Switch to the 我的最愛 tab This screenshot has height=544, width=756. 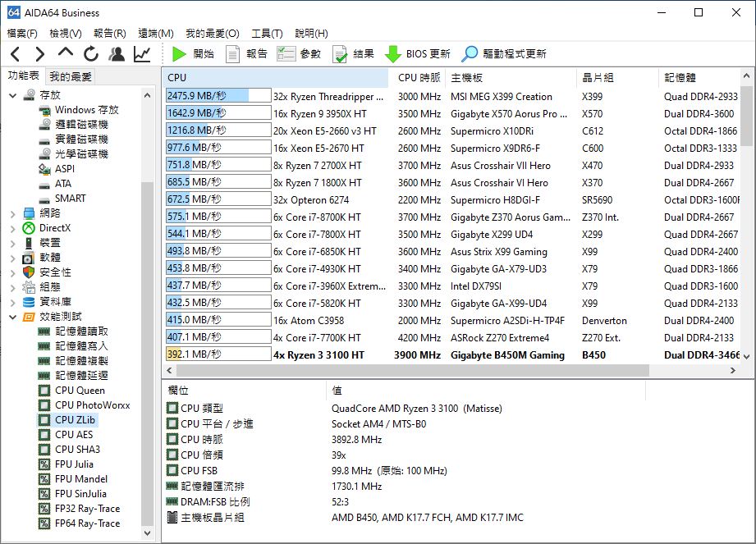pyautogui.click(x=71, y=76)
